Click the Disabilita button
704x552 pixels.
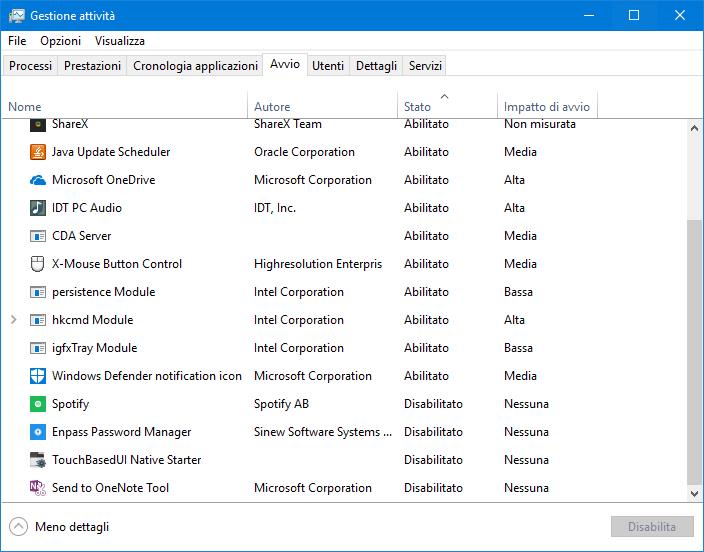652,526
